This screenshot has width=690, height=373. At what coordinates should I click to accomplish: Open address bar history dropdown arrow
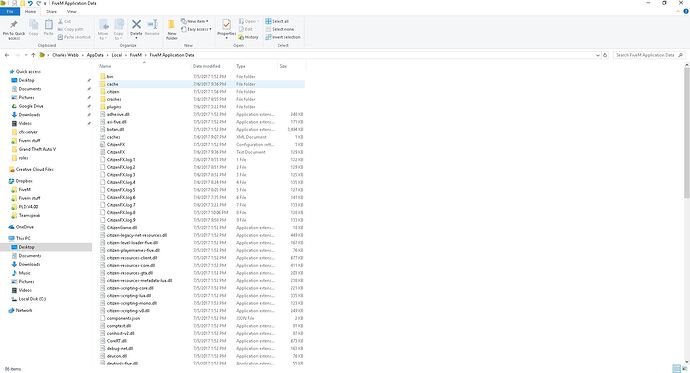point(598,55)
